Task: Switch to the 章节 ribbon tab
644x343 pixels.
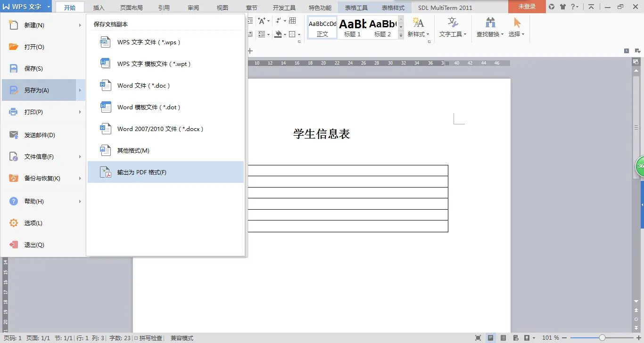Action: [252, 8]
